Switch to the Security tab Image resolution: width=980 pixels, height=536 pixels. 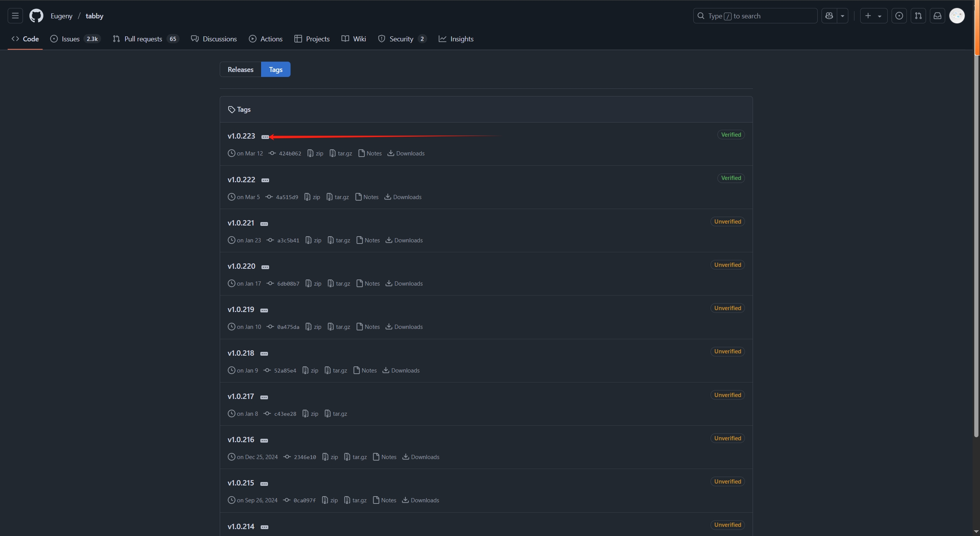402,39
